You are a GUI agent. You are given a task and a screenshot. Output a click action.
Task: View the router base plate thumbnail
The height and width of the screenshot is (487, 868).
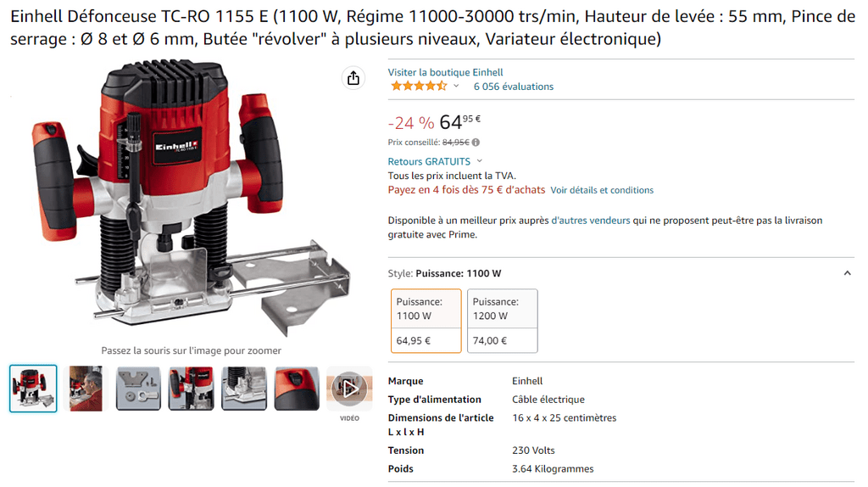coord(244,389)
